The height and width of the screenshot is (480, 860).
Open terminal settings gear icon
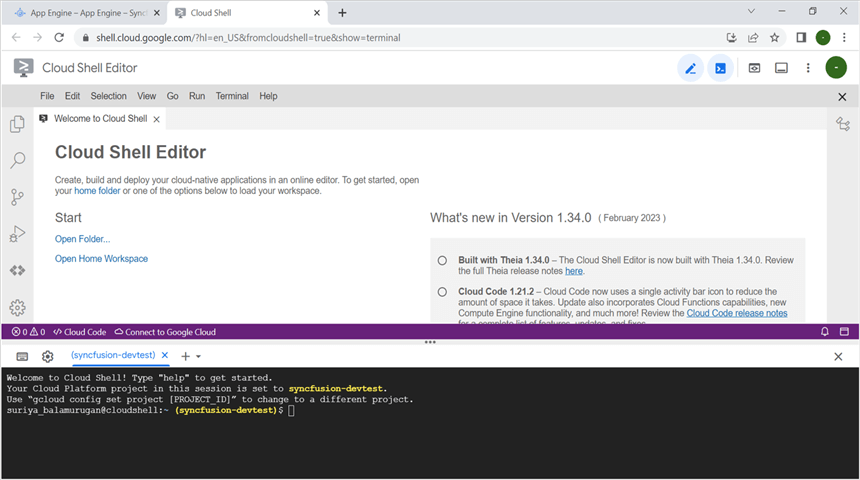click(48, 357)
